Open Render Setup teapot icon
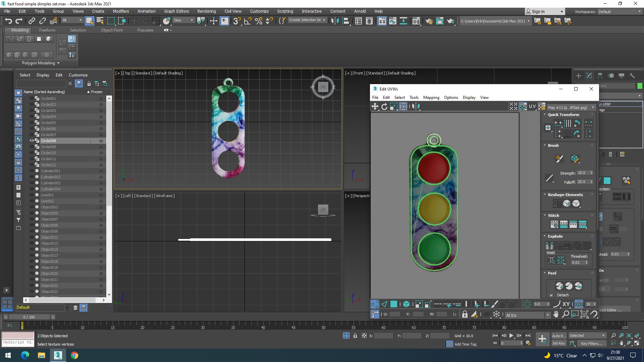 point(429,21)
